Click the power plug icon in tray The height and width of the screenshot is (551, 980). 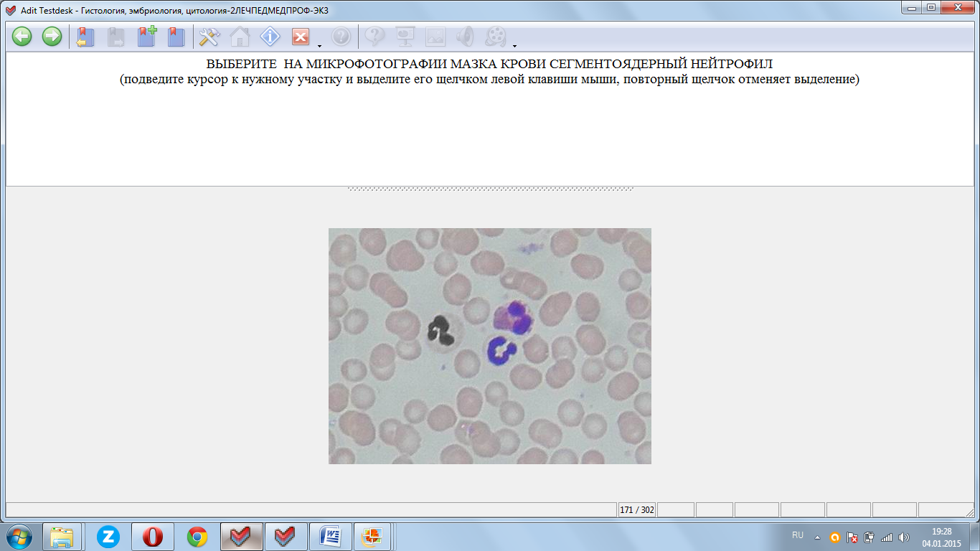(x=870, y=537)
